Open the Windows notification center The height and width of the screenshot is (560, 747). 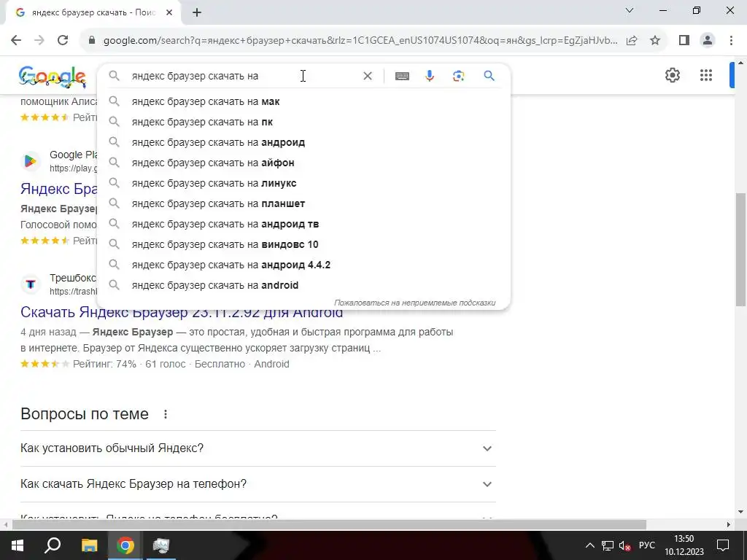click(x=723, y=545)
